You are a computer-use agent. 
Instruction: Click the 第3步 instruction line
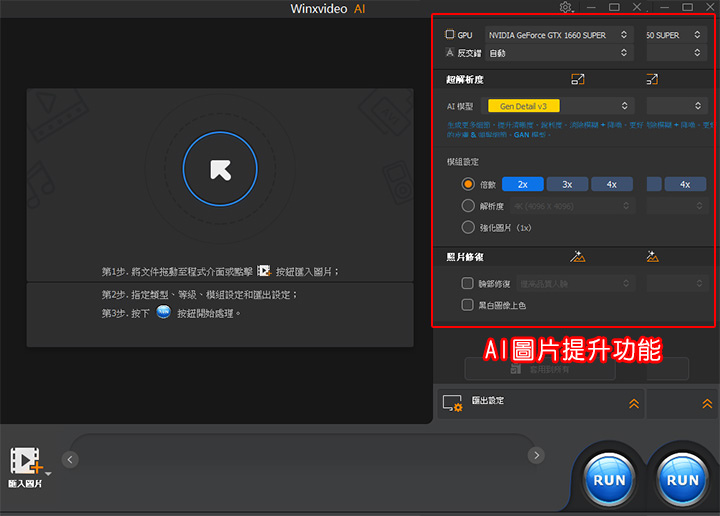tap(171, 313)
